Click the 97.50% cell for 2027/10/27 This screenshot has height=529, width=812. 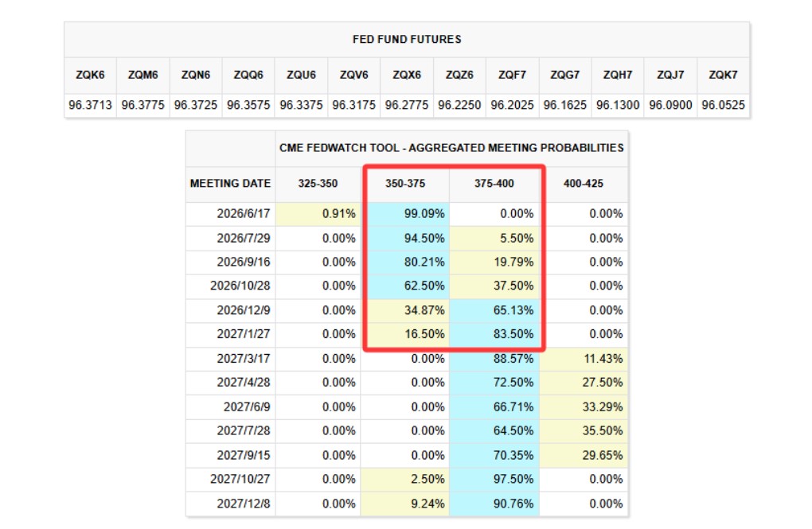pyautogui.click(x=494, y=480)
